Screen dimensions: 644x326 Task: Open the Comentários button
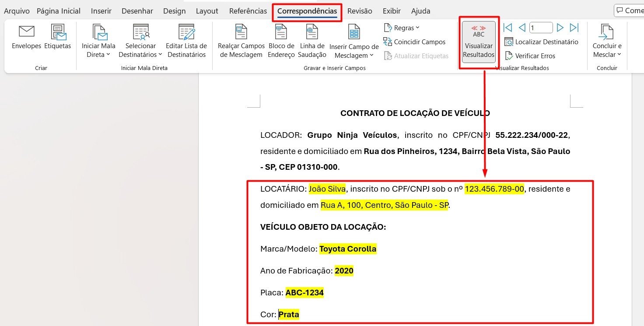click(629, 11)
